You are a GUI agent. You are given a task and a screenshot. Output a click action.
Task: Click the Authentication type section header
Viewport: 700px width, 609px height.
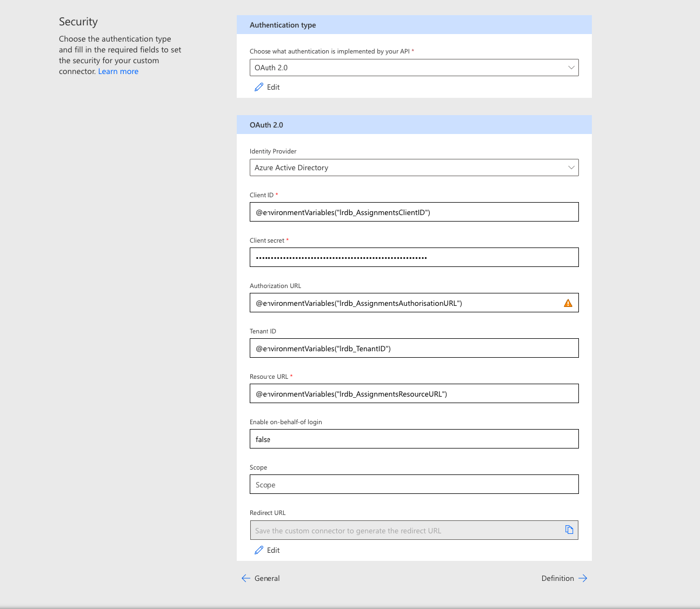point(414,25)
